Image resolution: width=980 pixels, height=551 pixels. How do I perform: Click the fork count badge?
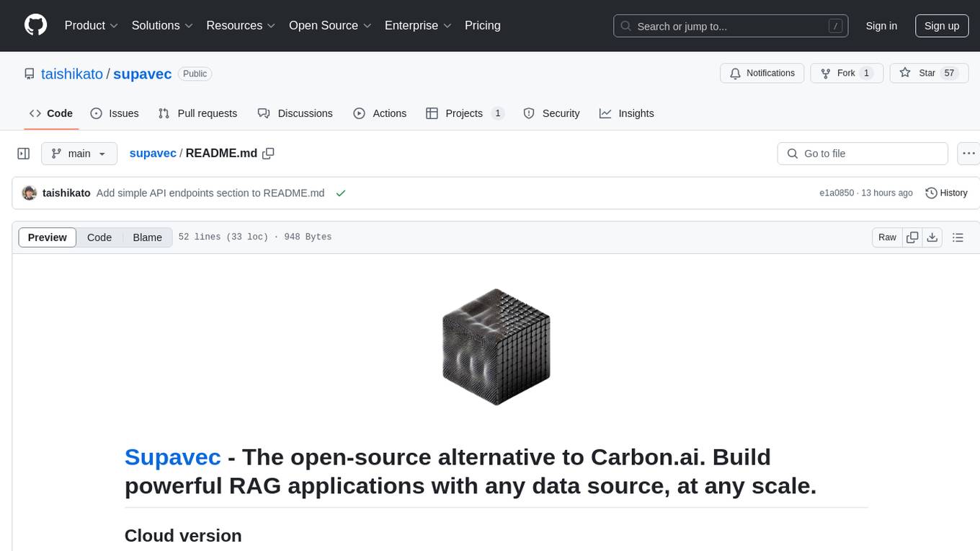pyautogui.click(x=867, y=73)
